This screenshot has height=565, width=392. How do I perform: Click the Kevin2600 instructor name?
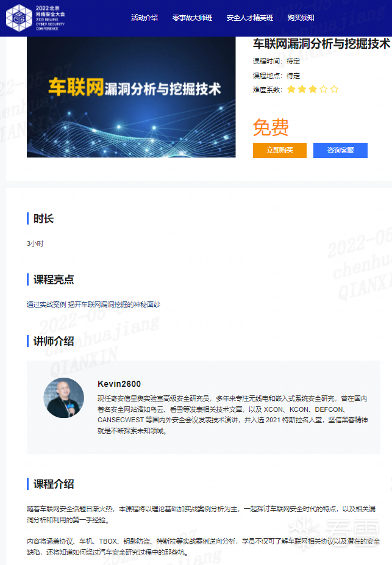tap(119, 384)
